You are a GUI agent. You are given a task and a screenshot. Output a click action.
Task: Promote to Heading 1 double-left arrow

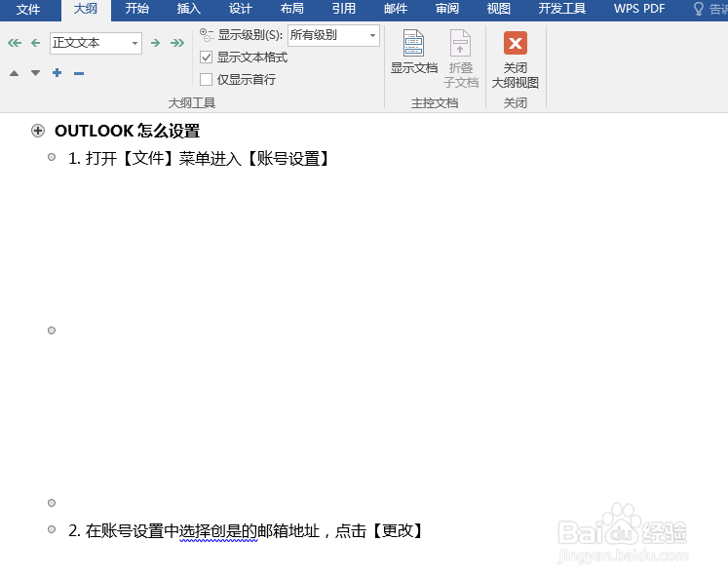point(15,43)
